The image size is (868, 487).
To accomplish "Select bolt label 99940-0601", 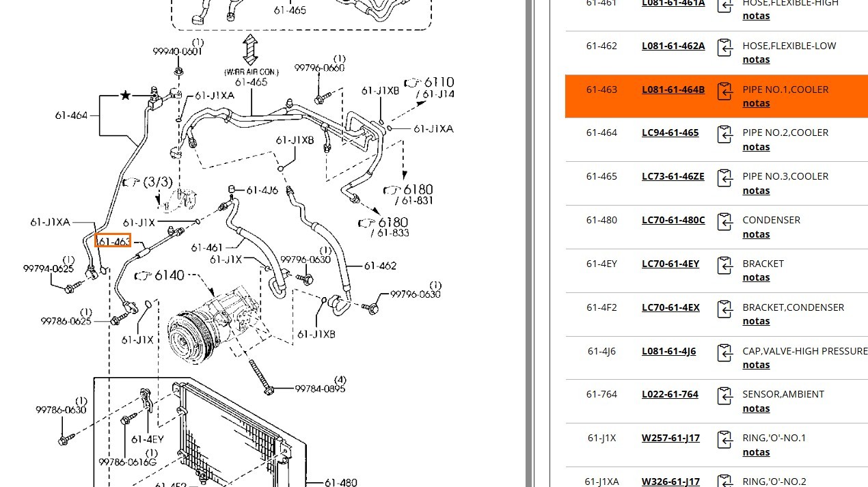I will coord(178,51).
